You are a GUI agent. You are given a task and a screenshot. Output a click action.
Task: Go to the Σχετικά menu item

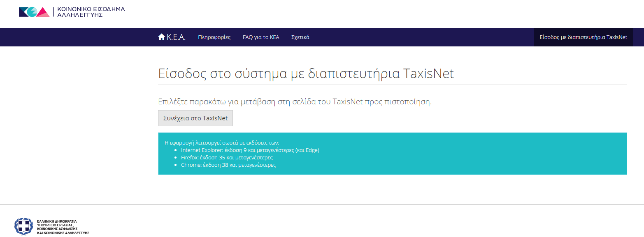click(x=300, y=37)
